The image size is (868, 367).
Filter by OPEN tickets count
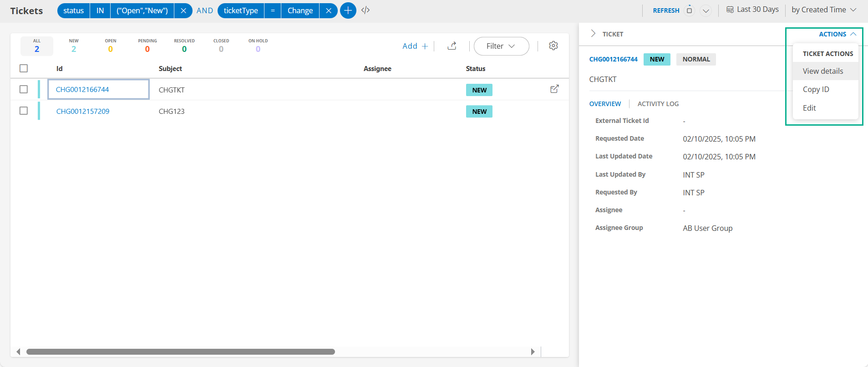point(111,46)
